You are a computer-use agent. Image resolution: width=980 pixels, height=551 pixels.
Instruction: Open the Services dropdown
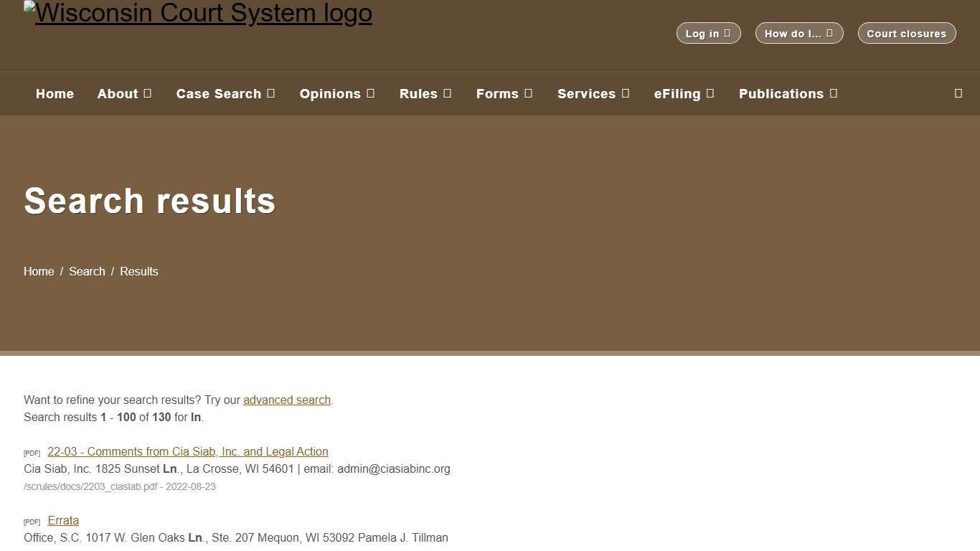pyautogui.click(x=593, y=94)
